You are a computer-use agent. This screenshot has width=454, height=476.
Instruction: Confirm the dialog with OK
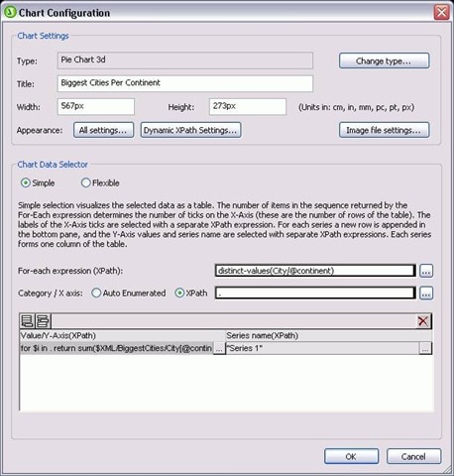pyautogui.click(x=351, y=456)
